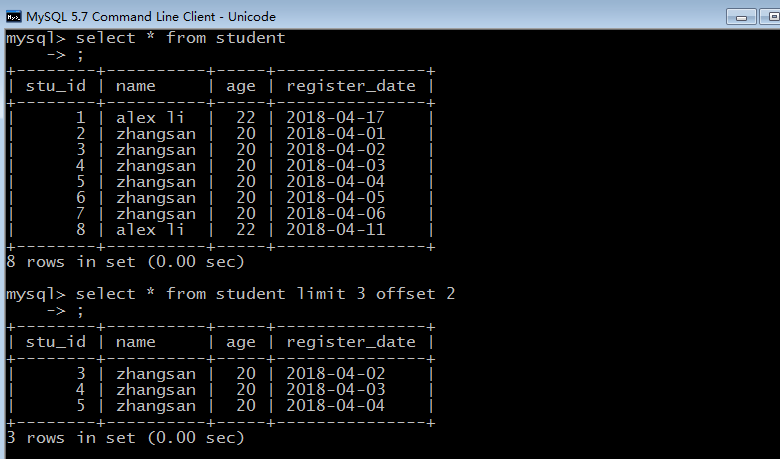The width and height of the screenshot is (780, 459).
Task: Click the date '2018-04-06'
Action: (335, 213)
